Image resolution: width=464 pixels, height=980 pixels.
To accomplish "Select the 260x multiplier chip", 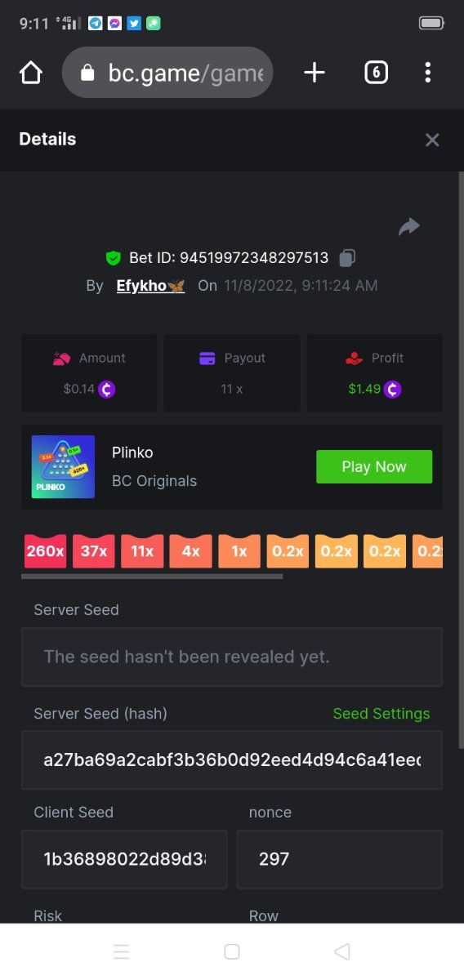I will point(45,551).
